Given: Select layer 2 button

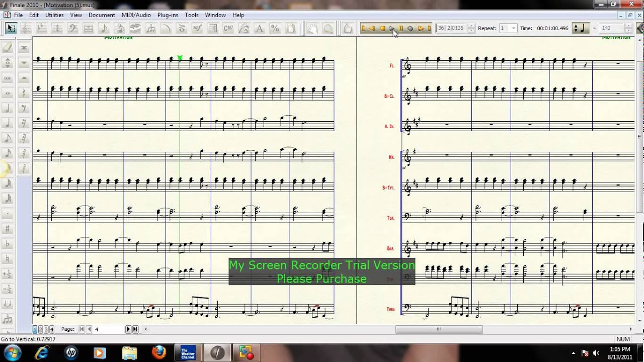Looking at the screenshot, I should pyautogui.click(x=40, y=329).
